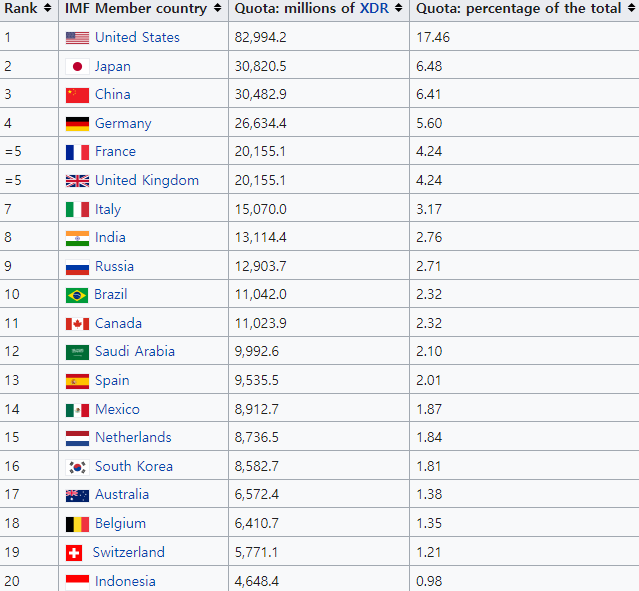Select the percentage value 1.21
This screenshot has height=591, width=639.
click(x=428, y=552)
